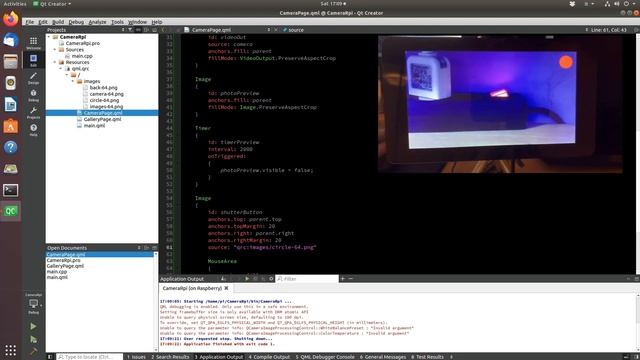640x360 pixels.
Task: Open Thunderbird mail from the dock
Action: pyautogui.click(x=11, y=40)
